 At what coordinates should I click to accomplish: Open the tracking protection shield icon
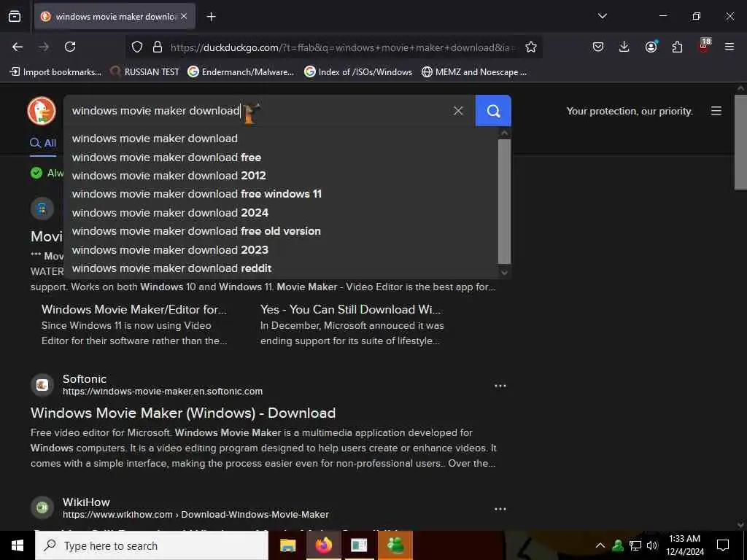click(x=137, y=47)
